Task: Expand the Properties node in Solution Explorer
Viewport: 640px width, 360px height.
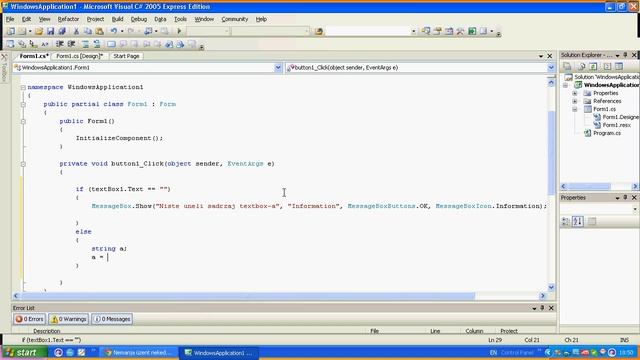Action: (x=575, y=93)
